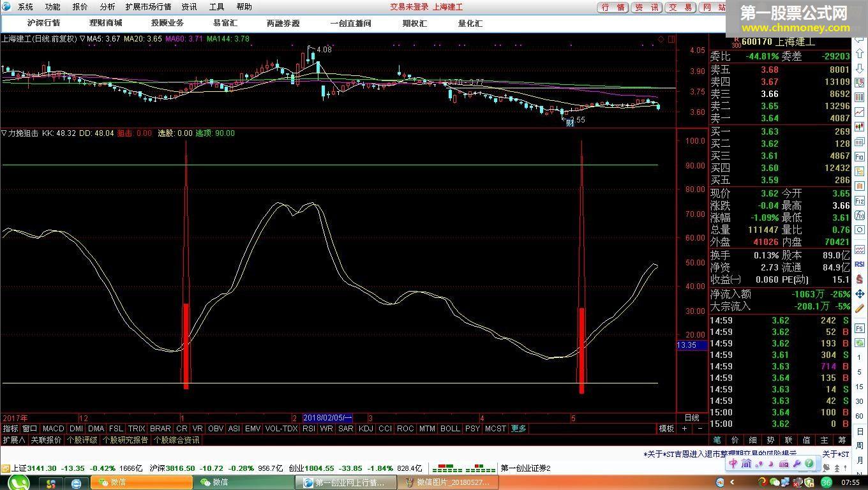This screenshot has width=868, height=490.
Task: Click the RSI icon in right sidebar
Action: (860, 264)
